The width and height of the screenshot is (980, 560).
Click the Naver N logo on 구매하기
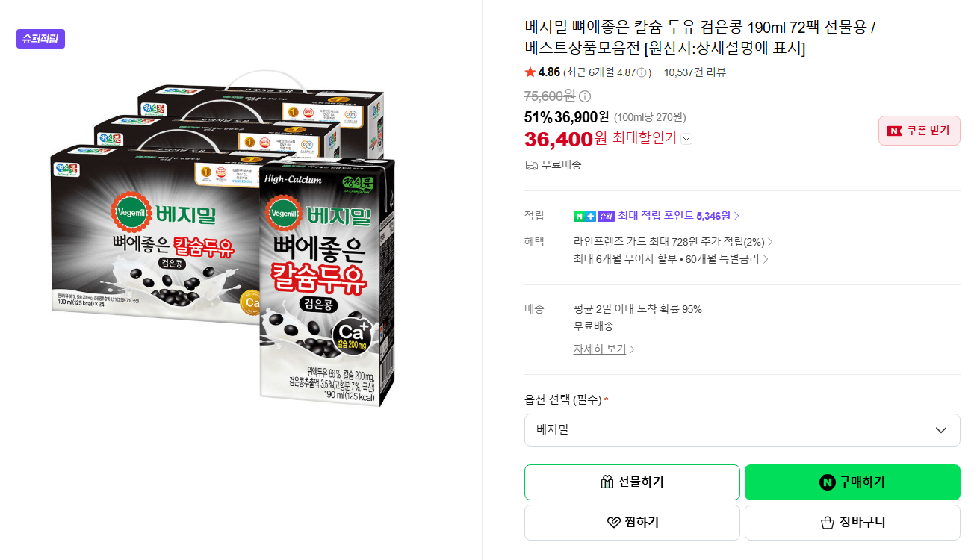pos(827,482)
